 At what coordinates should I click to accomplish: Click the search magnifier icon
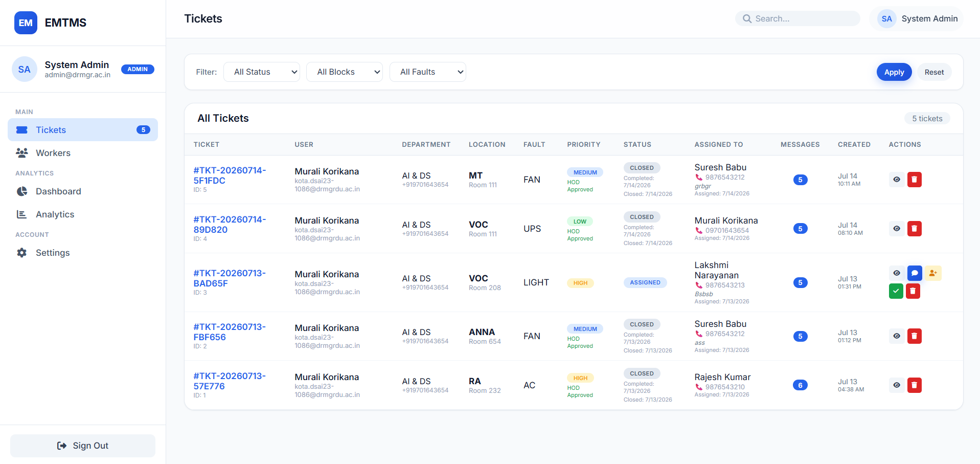point(747,19)
